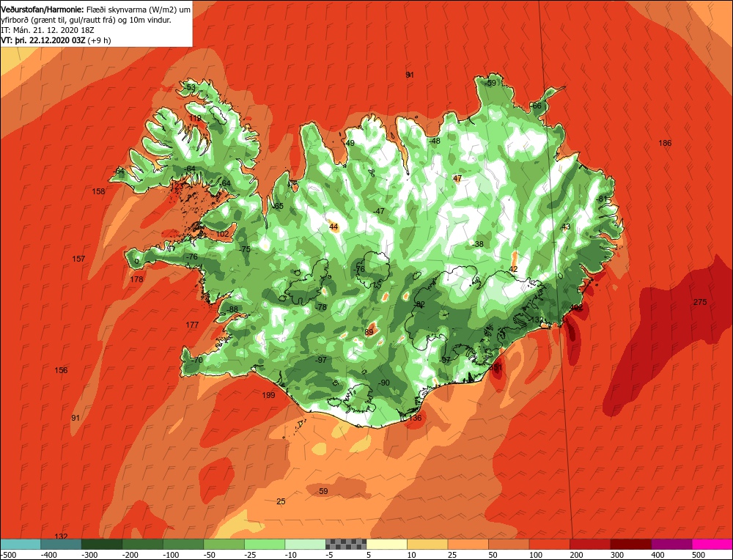Screen dimensions: 733x560
Task: Select the pale yellow swatch between 5 and 10
Action: (x=386, y=544)
